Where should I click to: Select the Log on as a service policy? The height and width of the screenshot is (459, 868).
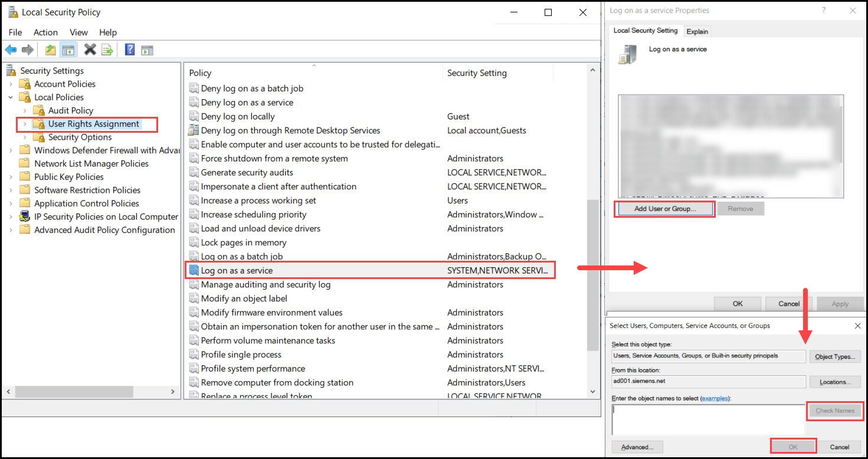point(237,271)
